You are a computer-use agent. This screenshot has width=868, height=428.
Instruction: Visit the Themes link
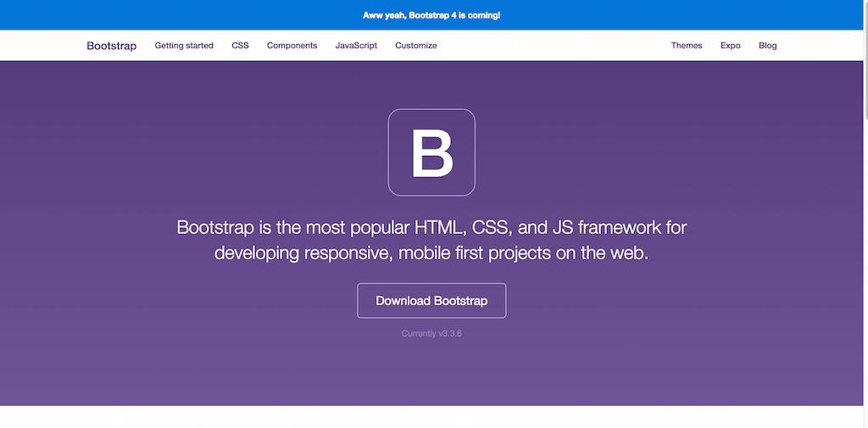pos(687,46)
